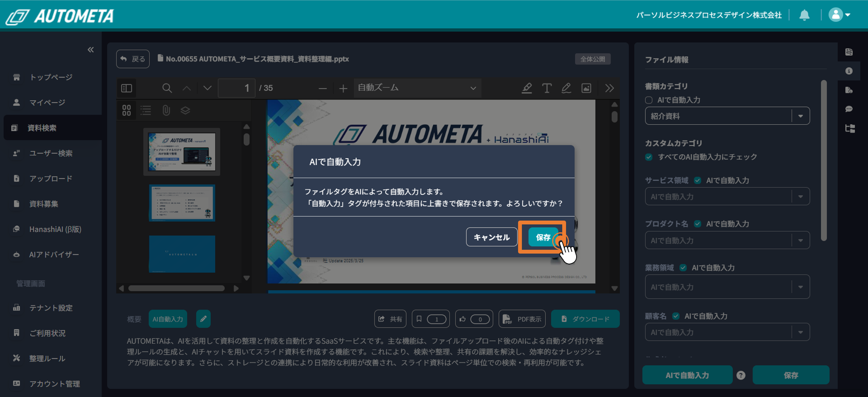Viewport: 868px width, 397px height.
Task: Click キャンセル in the dialog
Action: 492,237
